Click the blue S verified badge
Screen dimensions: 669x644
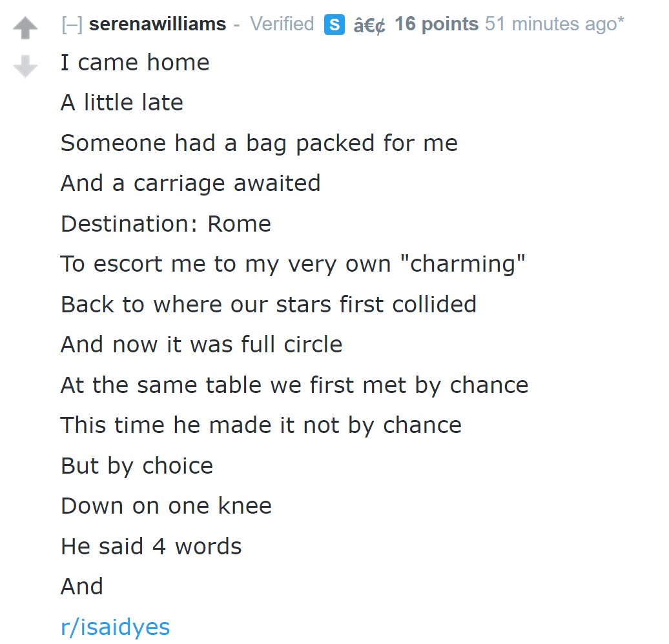pos(334,25)
